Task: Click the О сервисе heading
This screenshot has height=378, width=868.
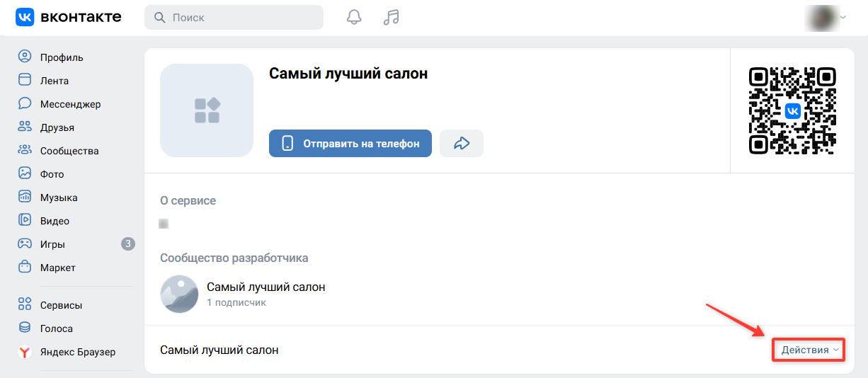Action: tap(188, 200)
